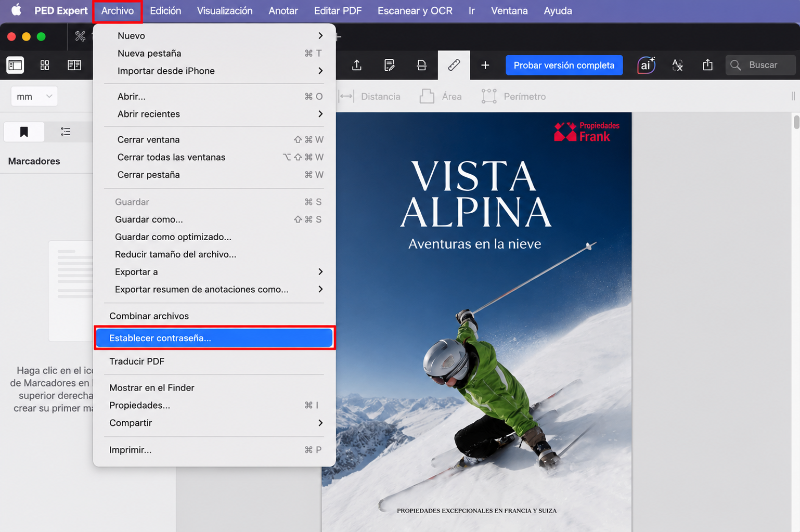The image size is (800, 532).
Task: Choose Nueva pestaña from Archivo menu
Action: click(214, 53)
